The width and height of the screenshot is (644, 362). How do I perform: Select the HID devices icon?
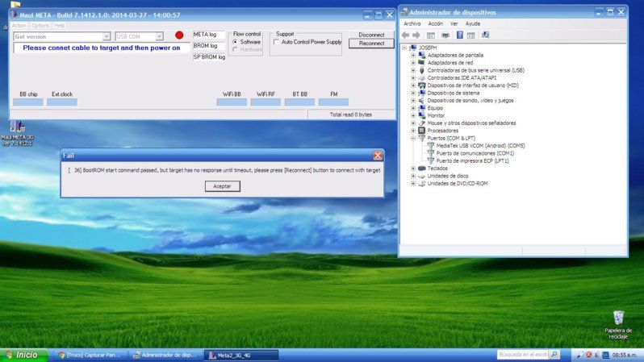[422, 85]
